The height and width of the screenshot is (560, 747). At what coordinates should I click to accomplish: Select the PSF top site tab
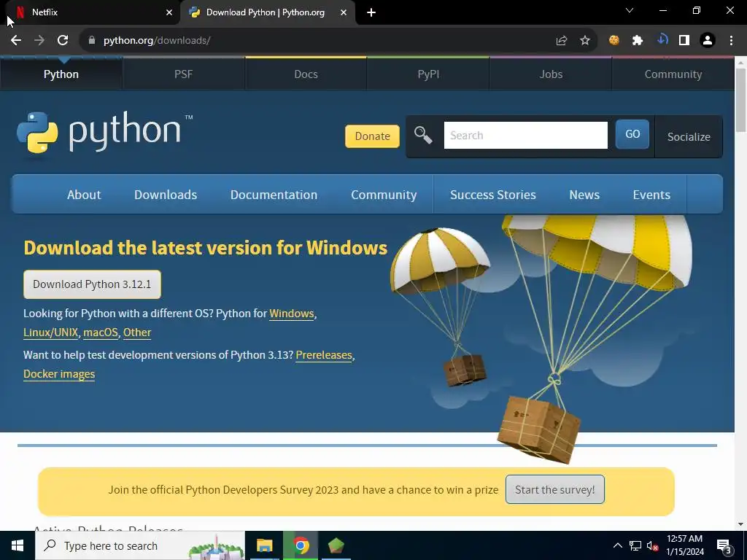coord(183,74)
